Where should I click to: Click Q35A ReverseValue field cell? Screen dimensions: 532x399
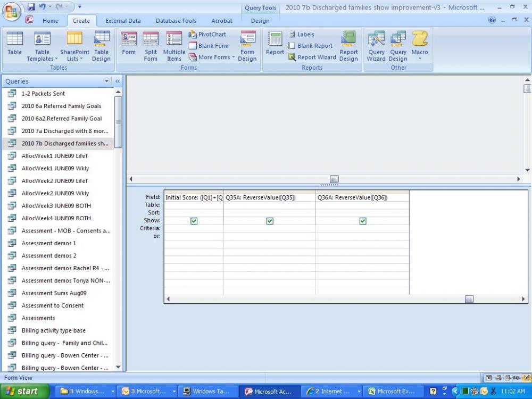point(269,197)
